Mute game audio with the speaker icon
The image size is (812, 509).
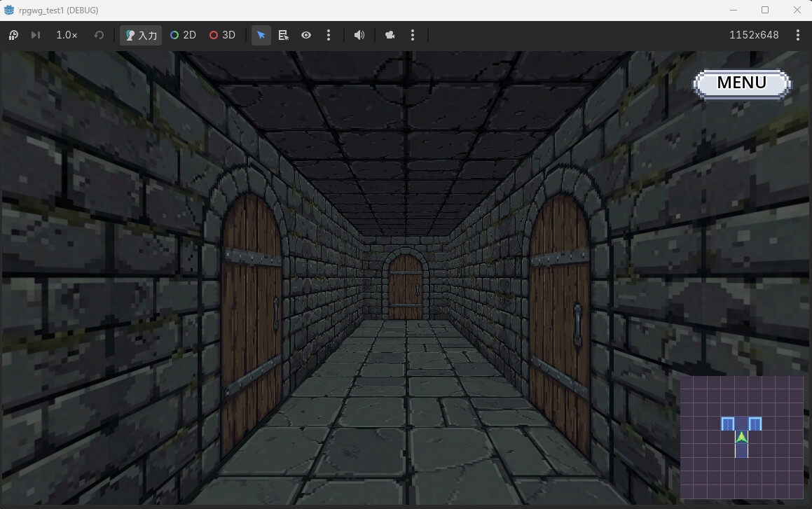click(x=359, y=35)
